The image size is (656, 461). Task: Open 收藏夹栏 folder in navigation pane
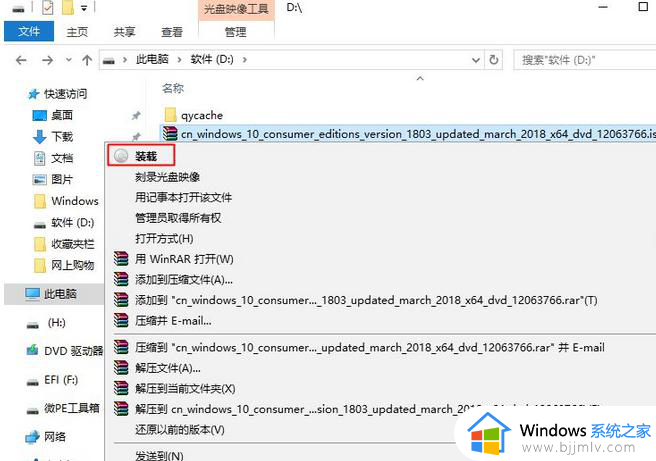pos(73,243)
